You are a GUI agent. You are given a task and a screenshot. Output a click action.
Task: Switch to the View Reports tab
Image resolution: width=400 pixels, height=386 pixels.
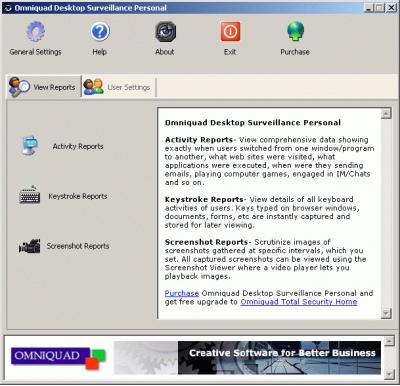[x=44, y=87]
